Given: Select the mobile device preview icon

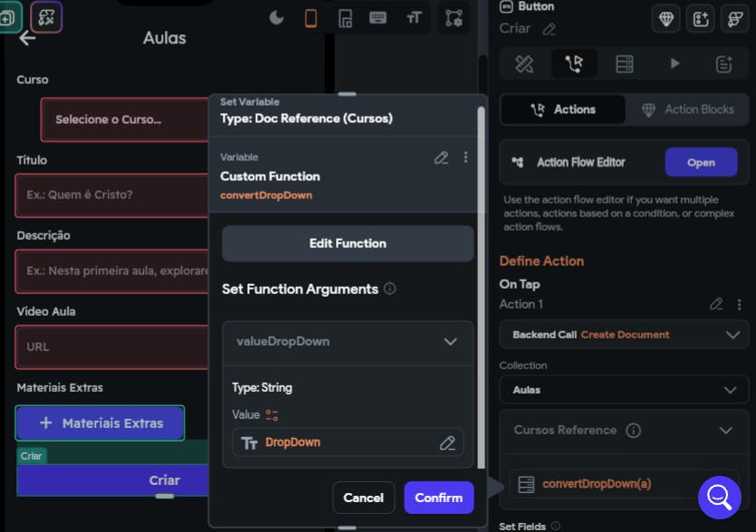Looking at the screenshot, I should coord(311,17).
